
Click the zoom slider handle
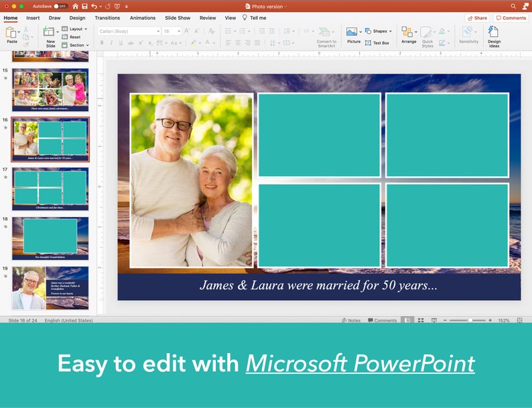click(470, 320)
